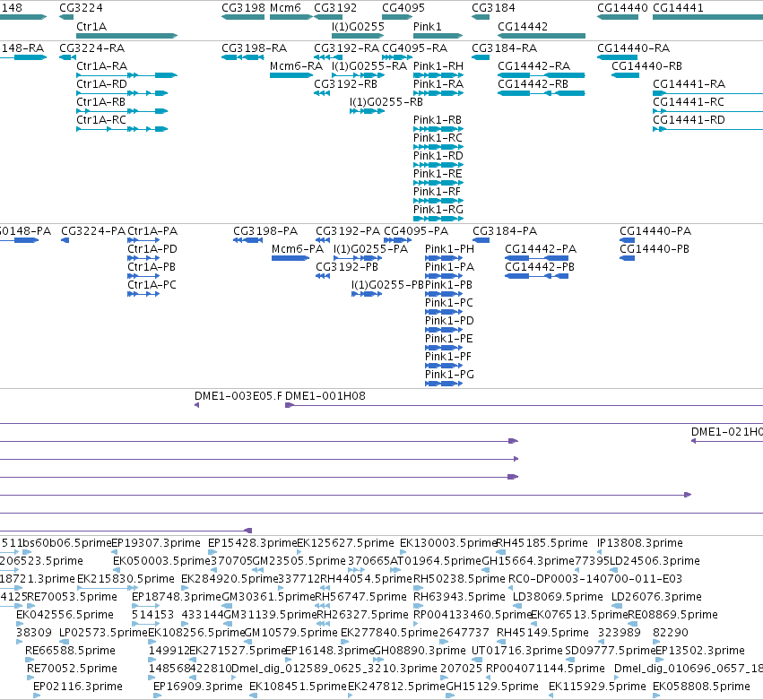
Task: Select transcript CG14440-RB
Action: click(x=625, y=75)
